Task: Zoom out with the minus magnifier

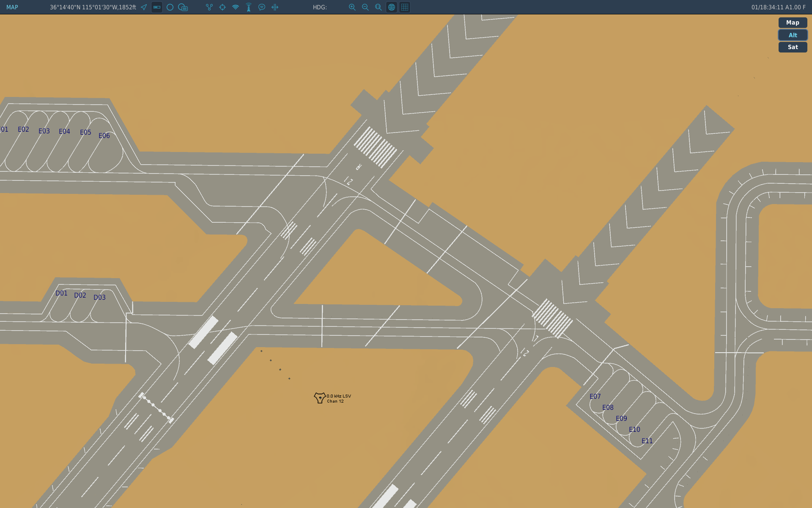Action: [x=365, y=7]
